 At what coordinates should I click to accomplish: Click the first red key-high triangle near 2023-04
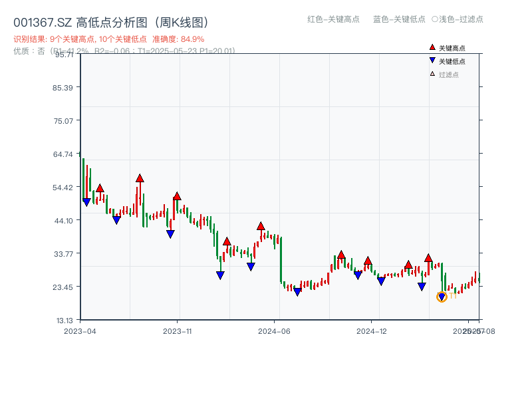(x=98, y=188)
